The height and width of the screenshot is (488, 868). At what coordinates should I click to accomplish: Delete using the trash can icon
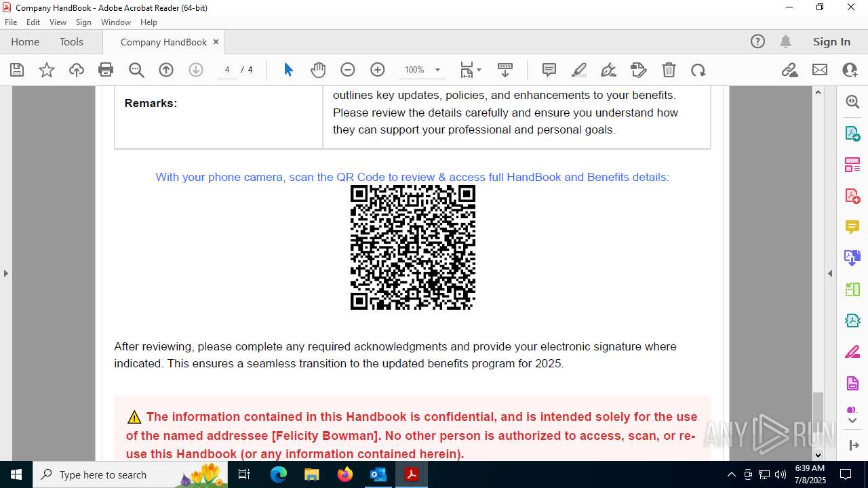click(669, 70)
